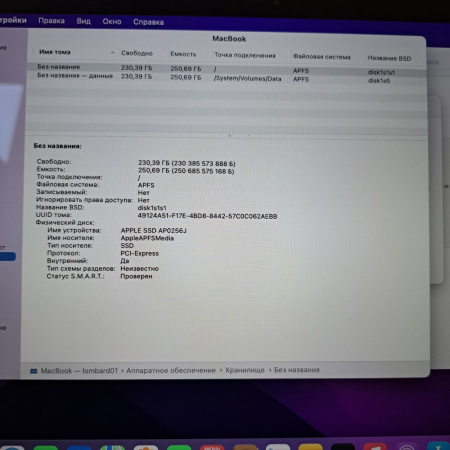This screenshot has height=450, width=450.
Task: Click the MacBook window title
Action: click(229, 39)
